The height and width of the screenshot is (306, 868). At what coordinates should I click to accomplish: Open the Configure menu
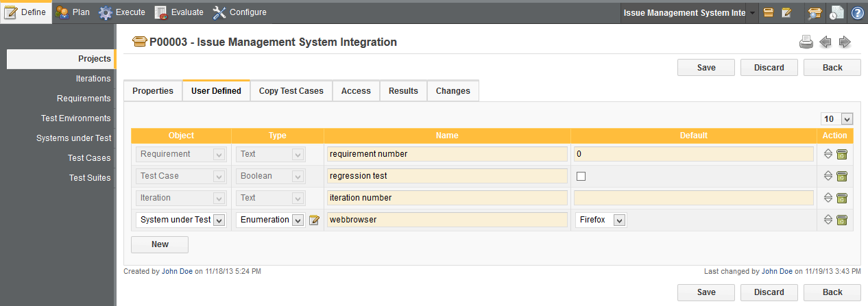(240, 12)
